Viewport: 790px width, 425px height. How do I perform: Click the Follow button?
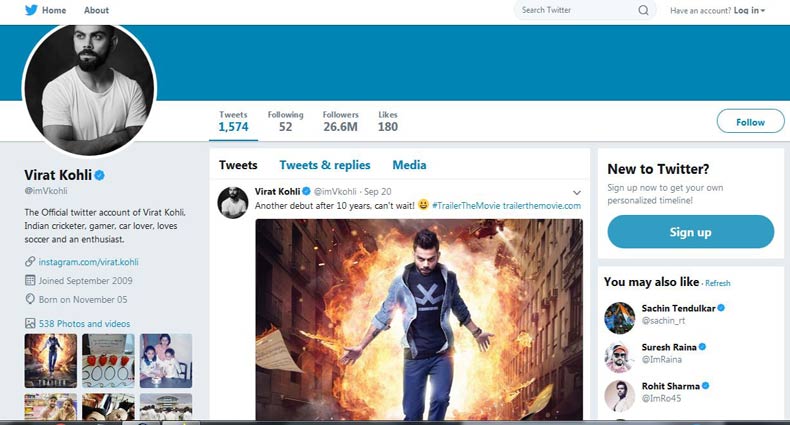coord(749,122)
